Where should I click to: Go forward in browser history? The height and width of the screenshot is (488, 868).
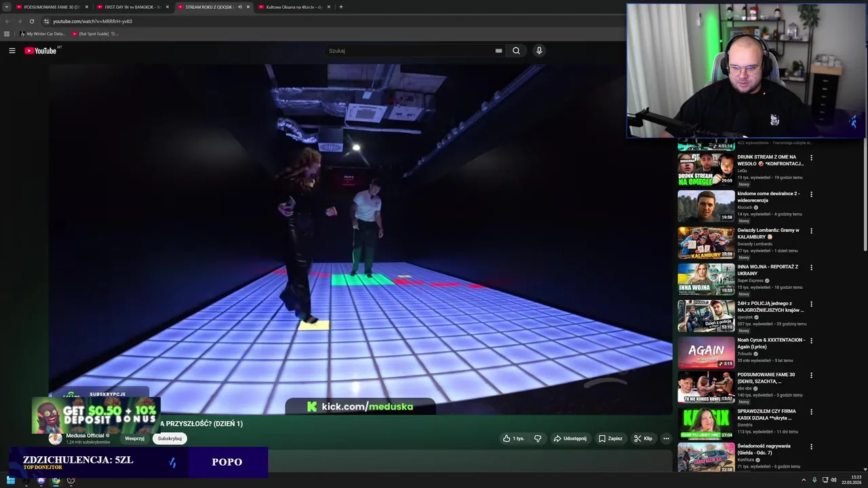click(x=19, y=21)
